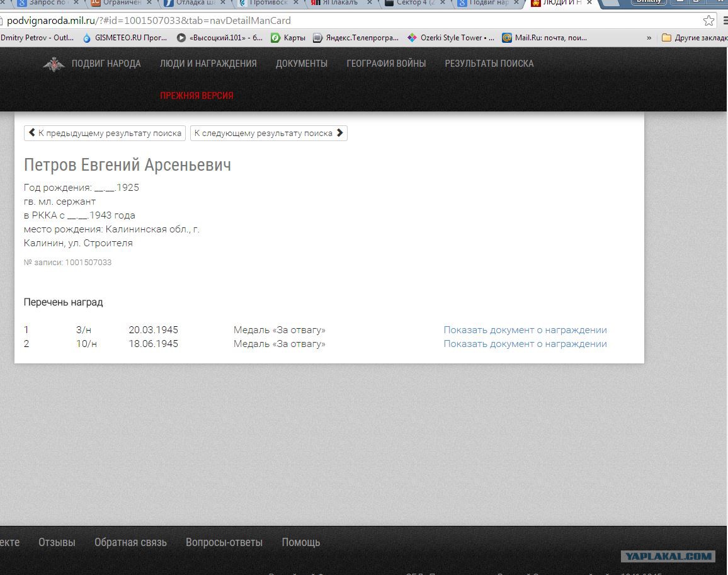Select the name Петров Евгений Арсеньевич heading
The height and width of the screenshot is (575, 728).
coord(127,165)
